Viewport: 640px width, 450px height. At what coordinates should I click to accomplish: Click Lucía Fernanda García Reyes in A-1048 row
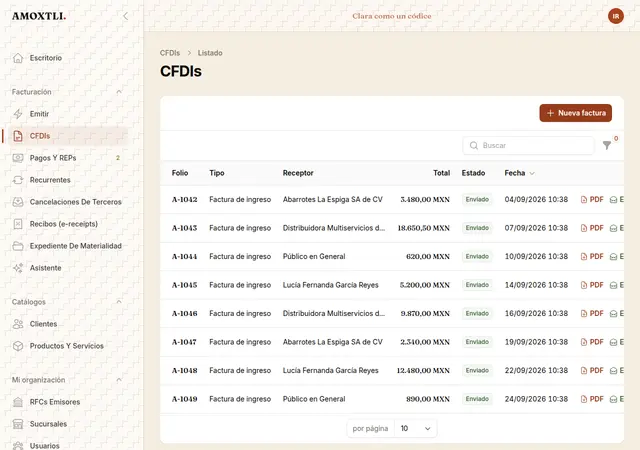click(x=331, y=370)
